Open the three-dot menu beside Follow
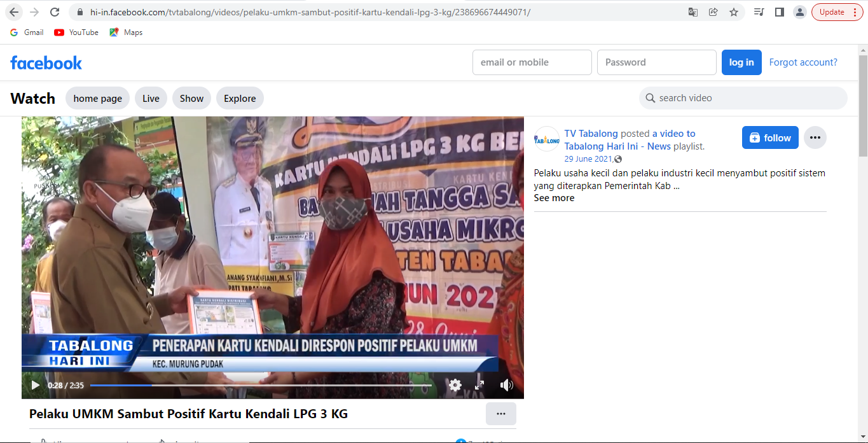 815,137
